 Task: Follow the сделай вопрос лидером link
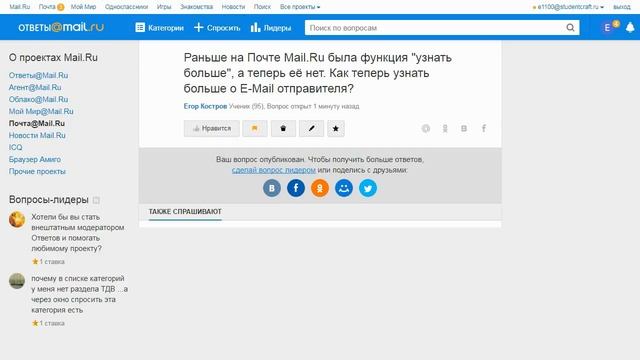(x=274, y=170)
